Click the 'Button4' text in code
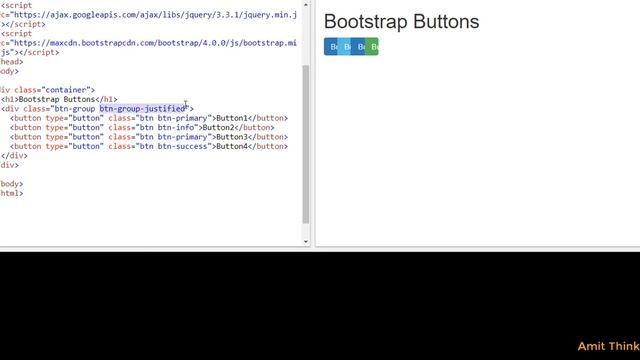Screen dimensions: 640x360 click(232, 146)
